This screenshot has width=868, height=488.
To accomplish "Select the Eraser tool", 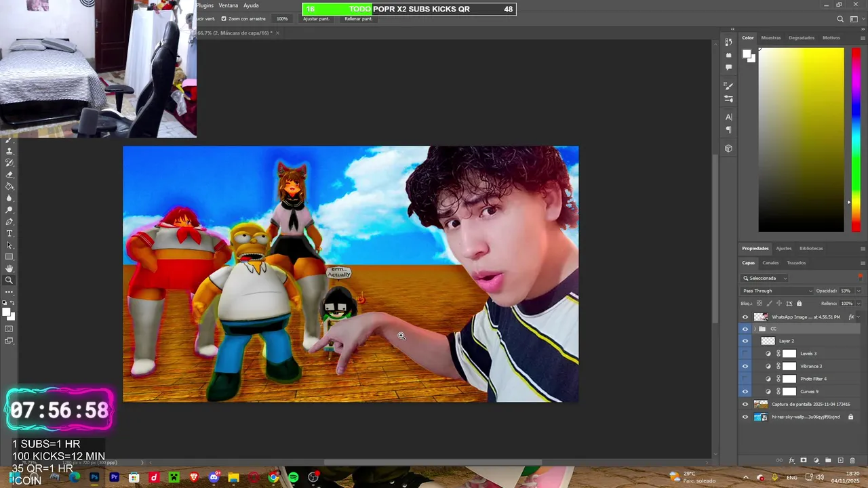I will (x=9, y=175).
